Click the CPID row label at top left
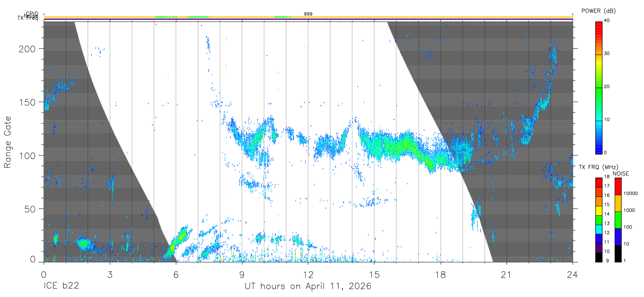This screenshot has height=297, width=644. tap(33, 14)
